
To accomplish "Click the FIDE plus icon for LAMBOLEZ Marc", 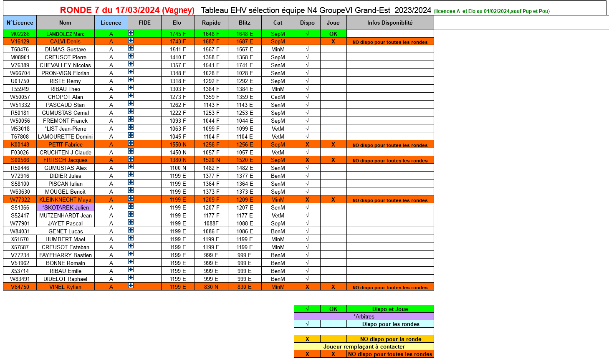I will (131, 33).
